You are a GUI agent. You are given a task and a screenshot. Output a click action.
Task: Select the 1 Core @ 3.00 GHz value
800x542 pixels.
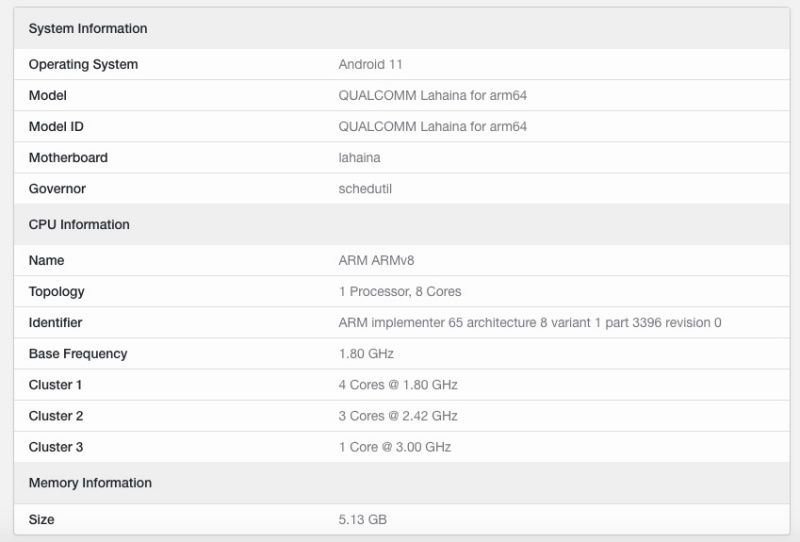[395, 447]
